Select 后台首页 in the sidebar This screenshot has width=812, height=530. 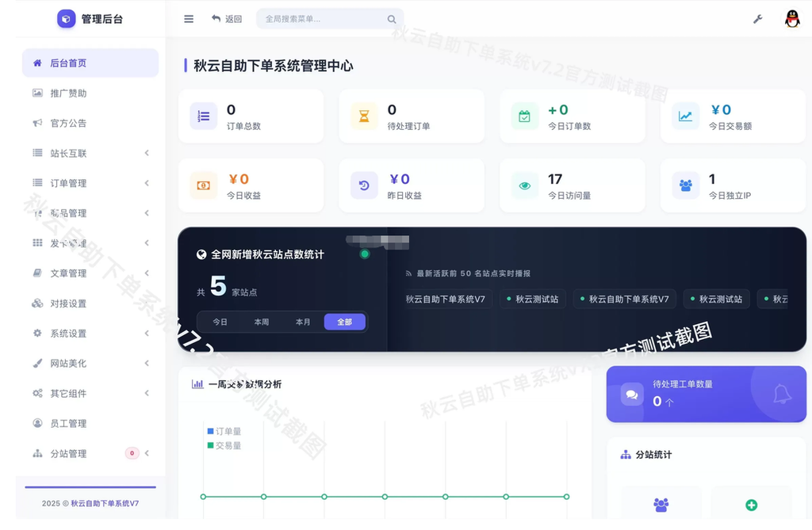[90, 63]
